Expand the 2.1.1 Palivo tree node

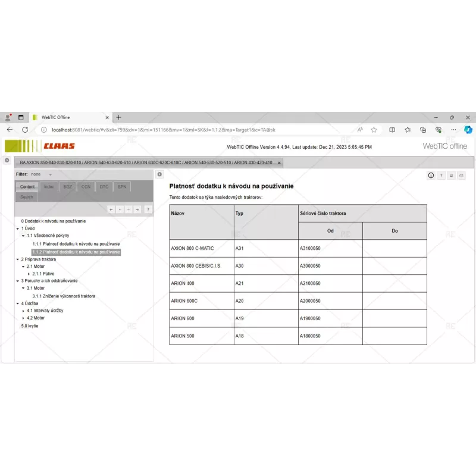click(x=29, y=274)
